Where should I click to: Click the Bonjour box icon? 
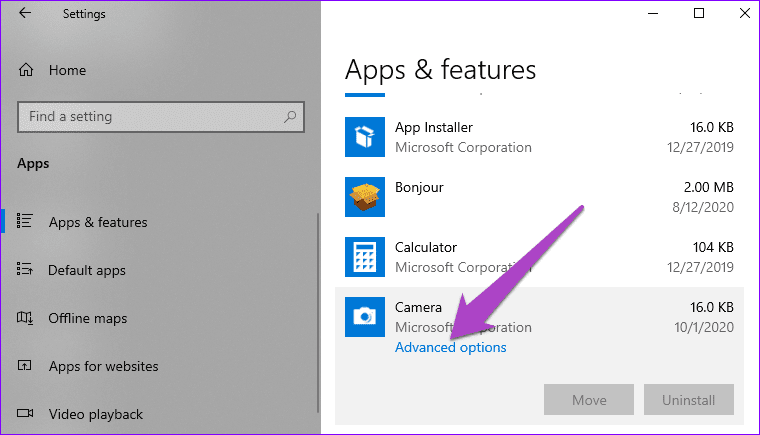tap(365, 197)
